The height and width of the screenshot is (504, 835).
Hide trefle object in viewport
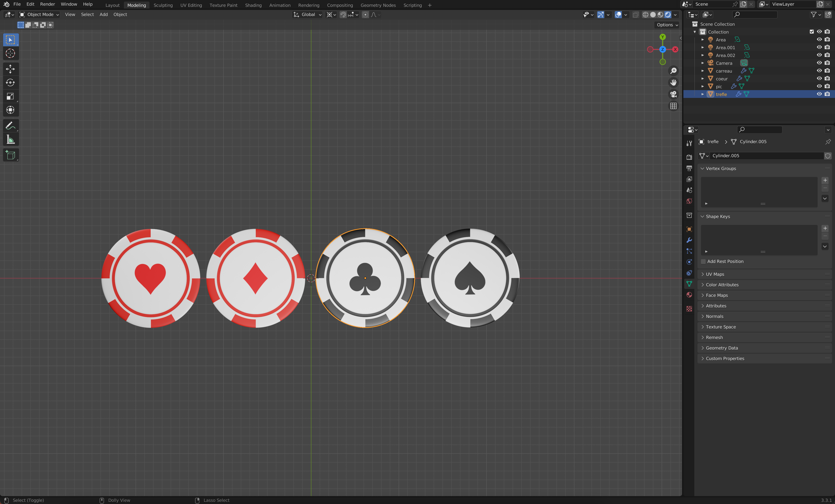pyautogui.click(x=819, y=94)
